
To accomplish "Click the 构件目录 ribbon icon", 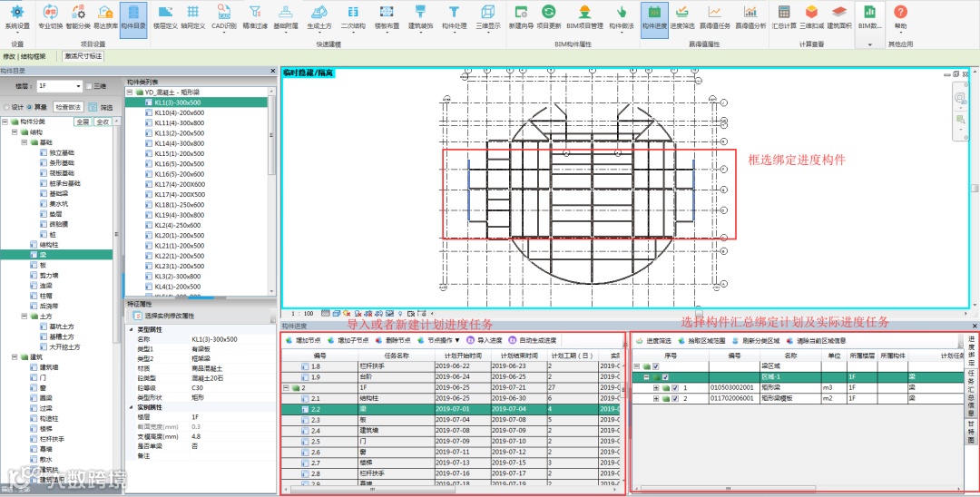I will pos(132,16).
